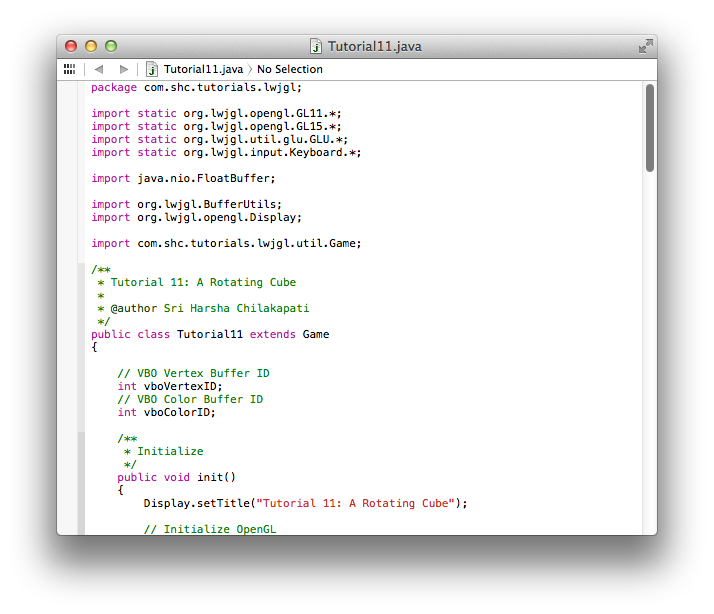Click the Java file icon in jump bar
This screenshot has width=714, height=614.
pyautogui.click(x=152, y=69)
